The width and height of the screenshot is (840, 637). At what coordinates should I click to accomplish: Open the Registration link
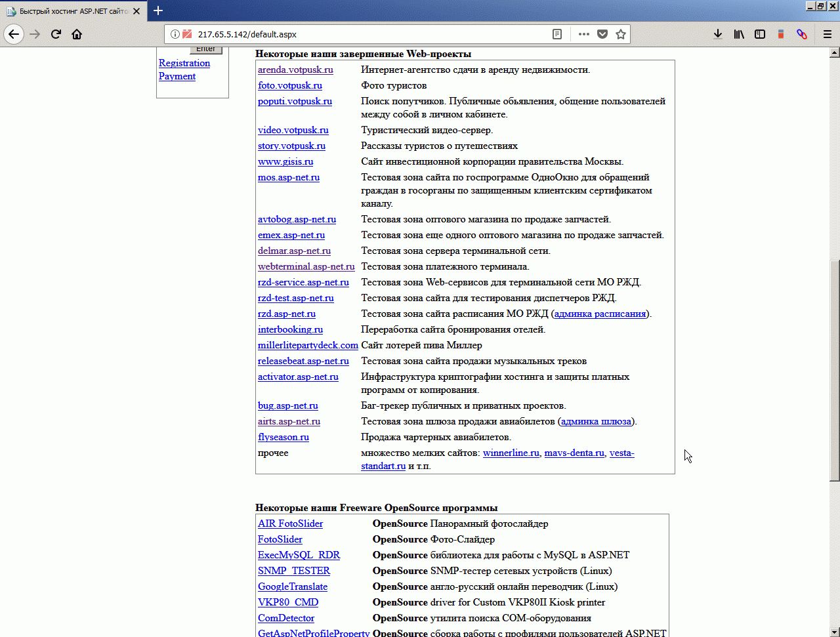[184, 63]
